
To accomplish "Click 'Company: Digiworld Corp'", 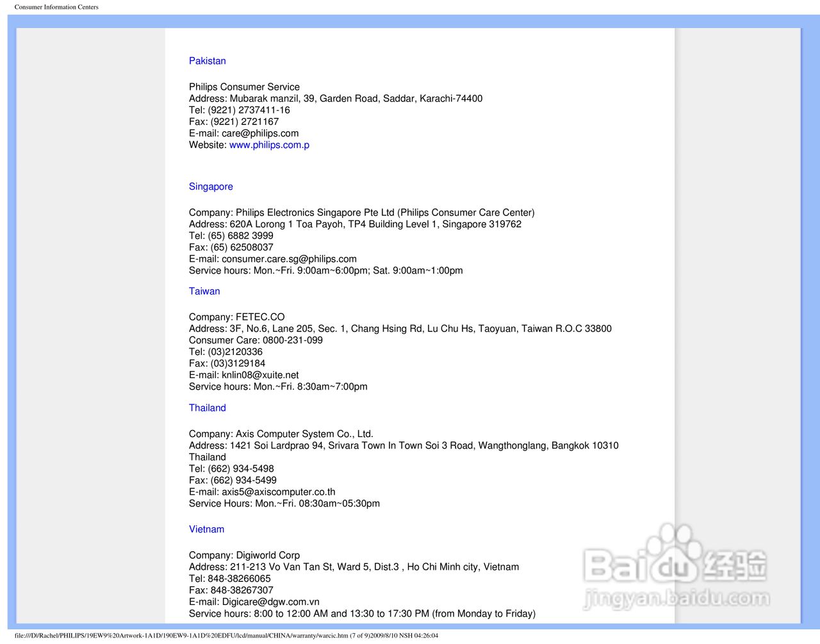I will 244,556.
